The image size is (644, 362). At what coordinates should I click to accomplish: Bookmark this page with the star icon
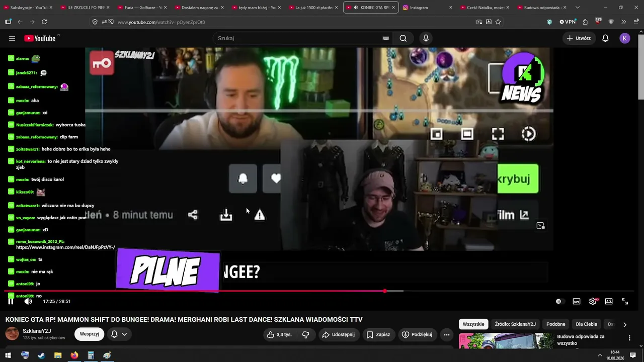pos(498,22)
